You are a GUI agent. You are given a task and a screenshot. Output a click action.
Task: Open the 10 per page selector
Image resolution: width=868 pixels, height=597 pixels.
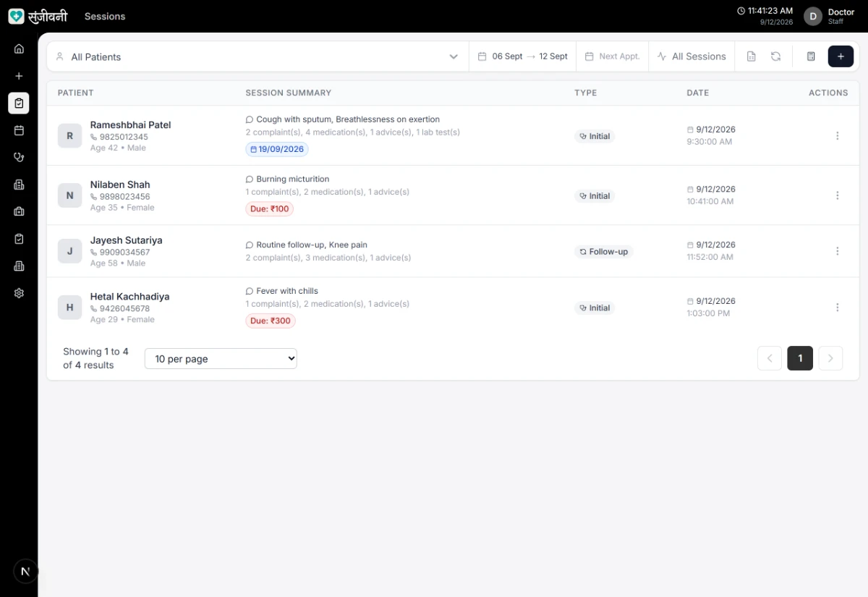tap(221, 358)
